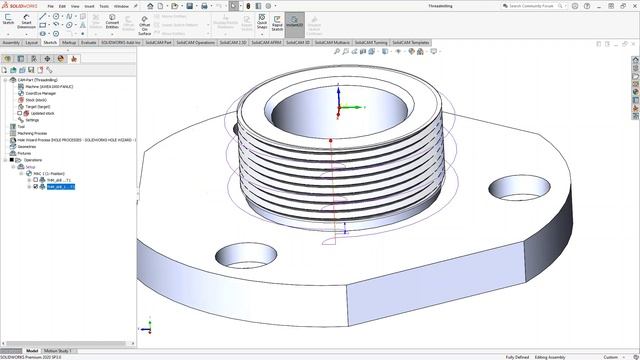Open the FeatureManager design tree panel tab
Screen dimensions: 640x360
7,59
